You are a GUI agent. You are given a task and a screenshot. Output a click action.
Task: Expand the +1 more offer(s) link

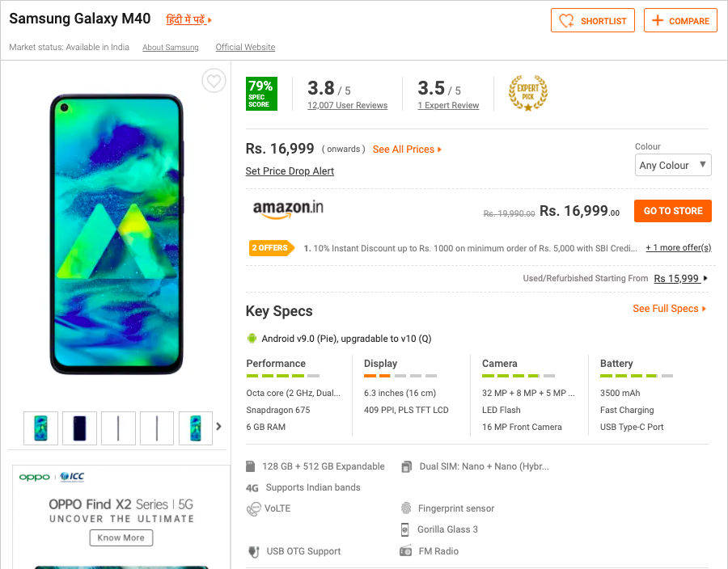click(x=678, y=248)
